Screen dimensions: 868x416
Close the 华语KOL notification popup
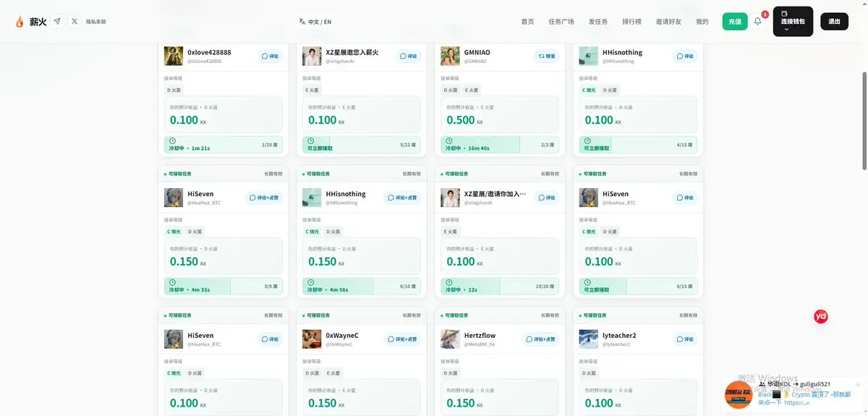pos(858,384)
